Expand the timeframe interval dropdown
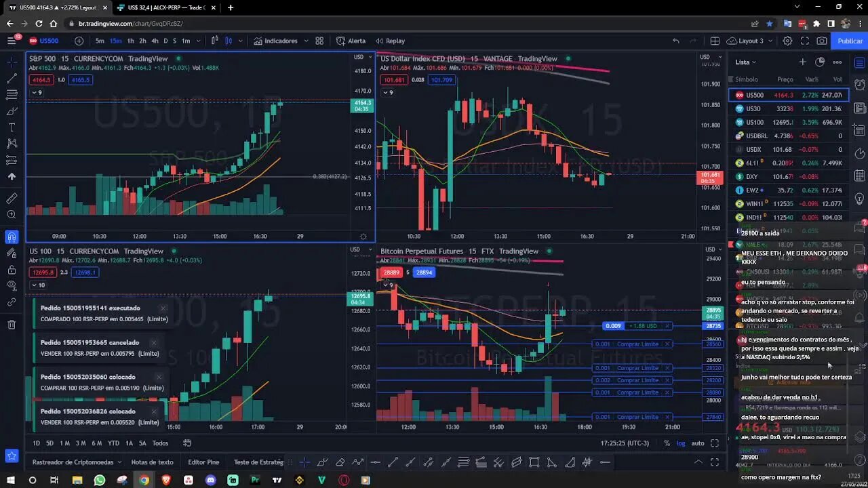Image resolution: width=868 pixels, height=488 pixels. click(x=198, y=41)
